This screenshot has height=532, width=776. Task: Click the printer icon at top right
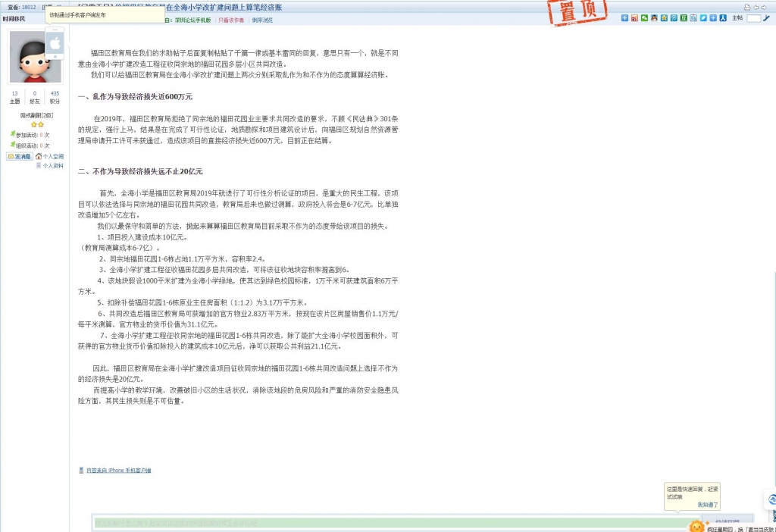[746, 6]
